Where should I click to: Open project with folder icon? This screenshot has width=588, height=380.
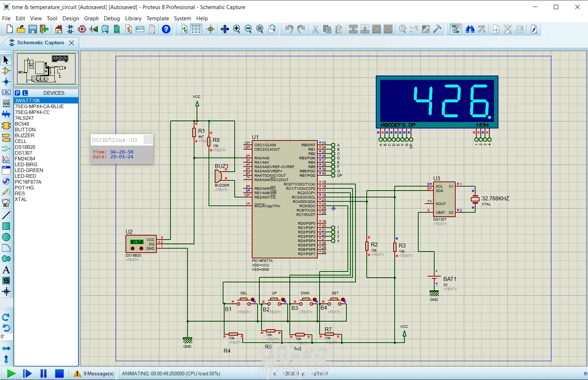click(x=21, y=29)
